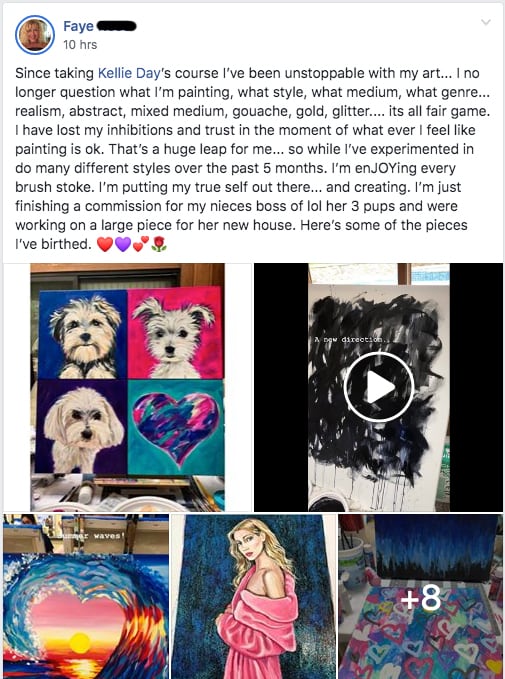Open Faye's profile name link

(x=78, y=26)
